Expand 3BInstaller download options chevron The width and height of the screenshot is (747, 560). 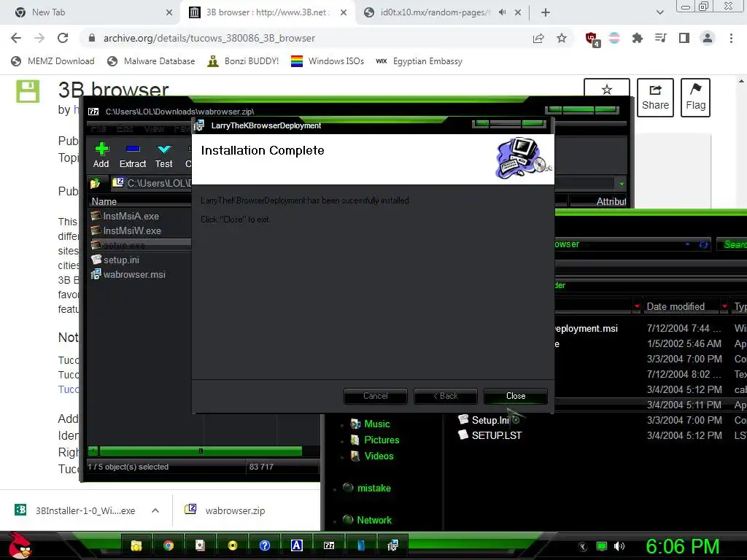click(x=155, y=510)
